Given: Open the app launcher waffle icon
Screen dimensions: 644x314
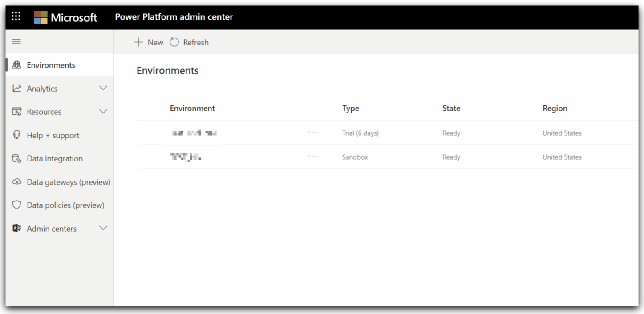Looking at the screenshot, I should pyautogui.click(x=16, y=16).
